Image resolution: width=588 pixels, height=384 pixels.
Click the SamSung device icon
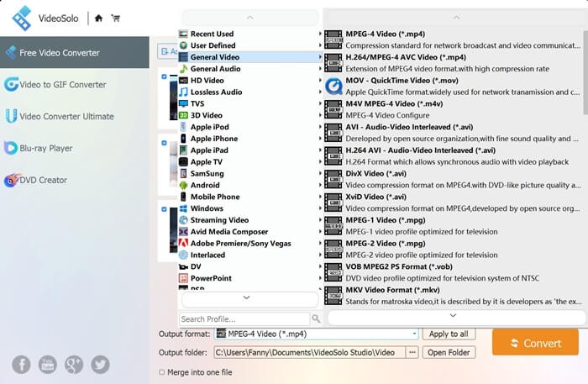(x=183, y=173)
